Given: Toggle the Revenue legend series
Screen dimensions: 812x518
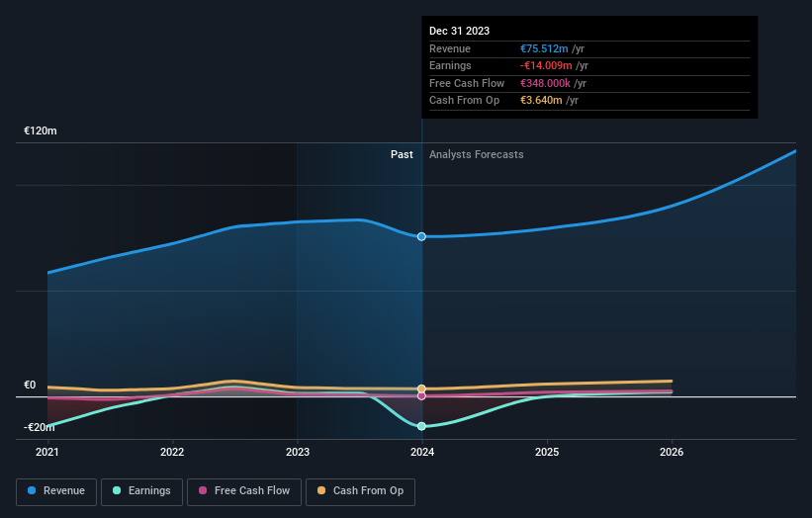Looking at the screenshot, I should click(56, 491).
